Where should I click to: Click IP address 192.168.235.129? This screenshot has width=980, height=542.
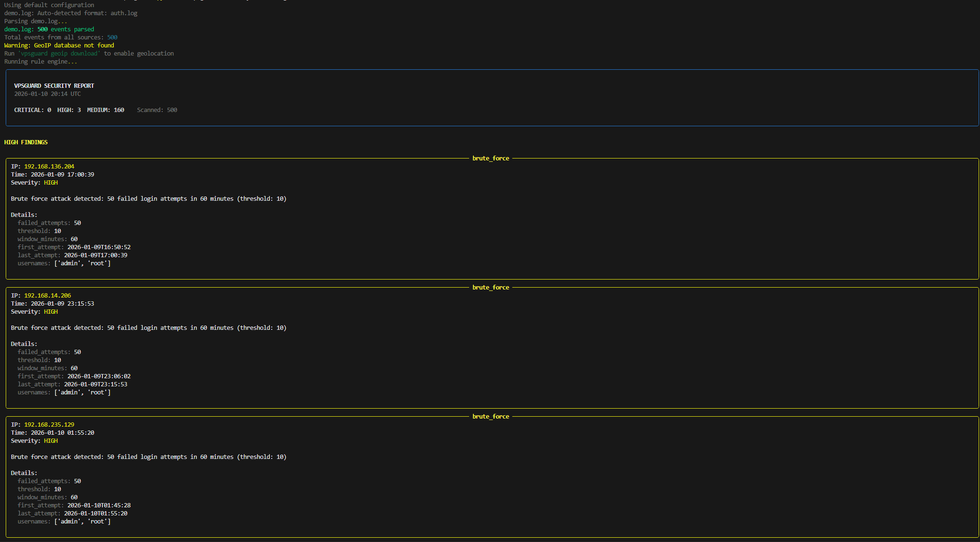click(49, 425)
